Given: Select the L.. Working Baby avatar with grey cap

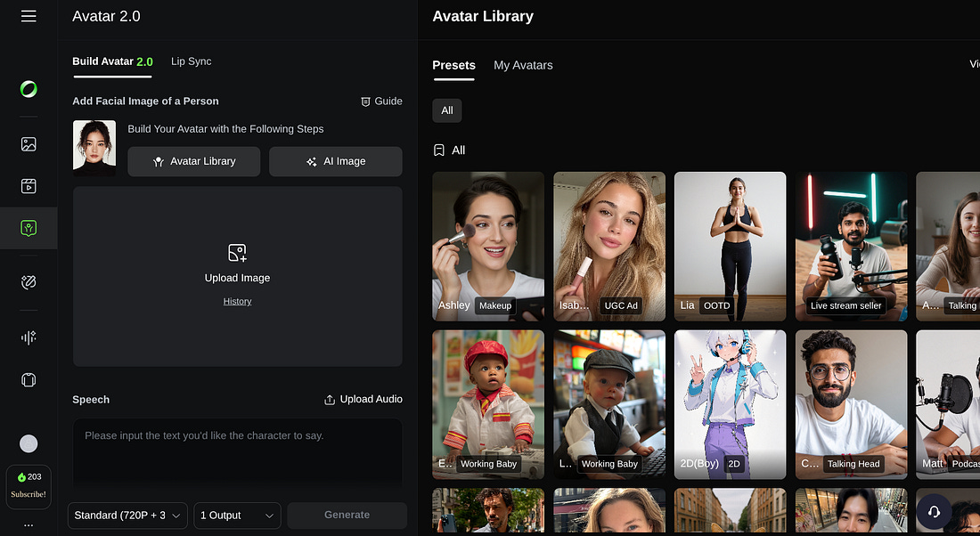Looking at the screenshot, I should tap(609, 405).
